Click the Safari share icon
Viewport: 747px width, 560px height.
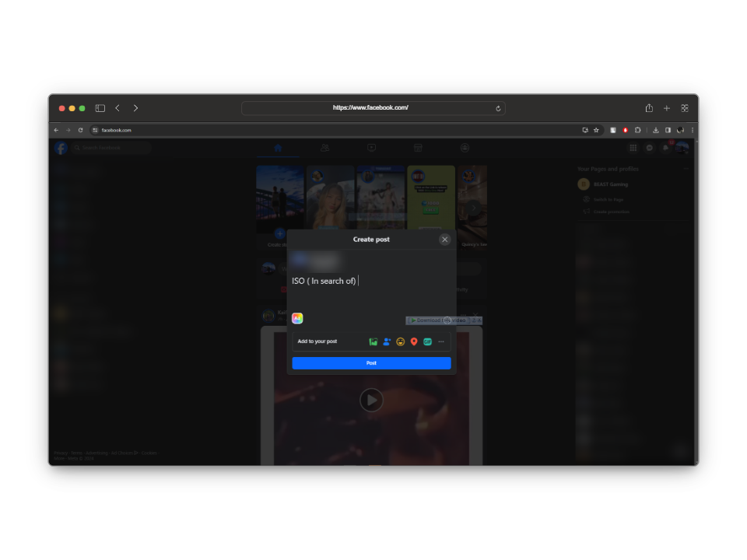649,108
